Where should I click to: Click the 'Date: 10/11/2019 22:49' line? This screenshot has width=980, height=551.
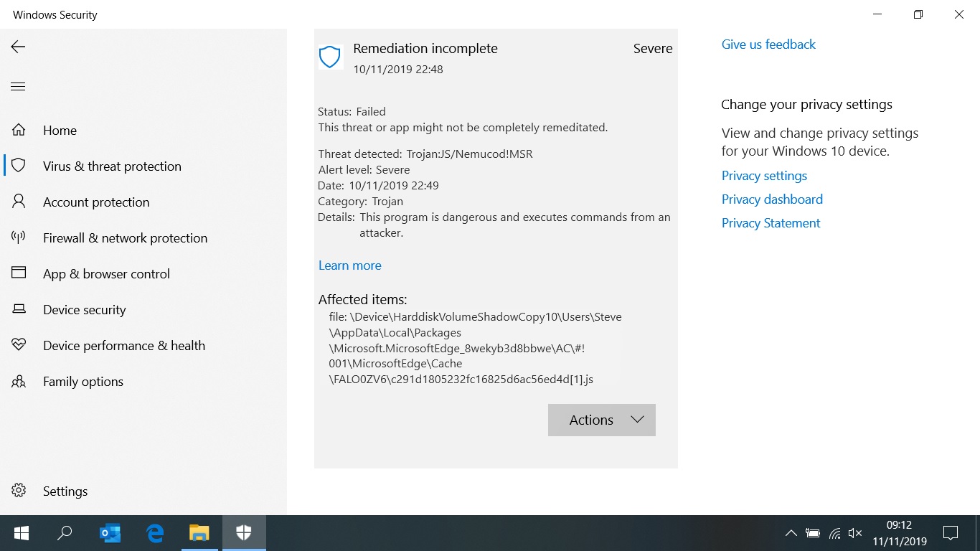[379, 185]
